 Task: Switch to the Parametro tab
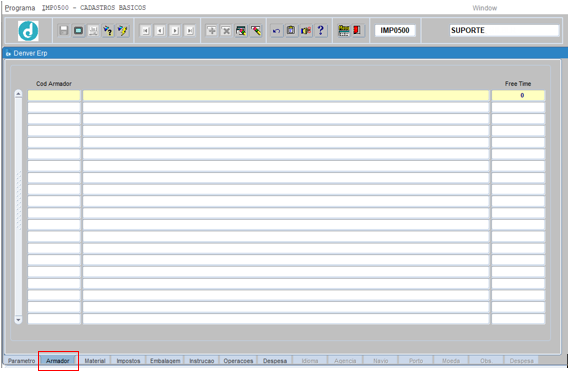coord(22,361)
